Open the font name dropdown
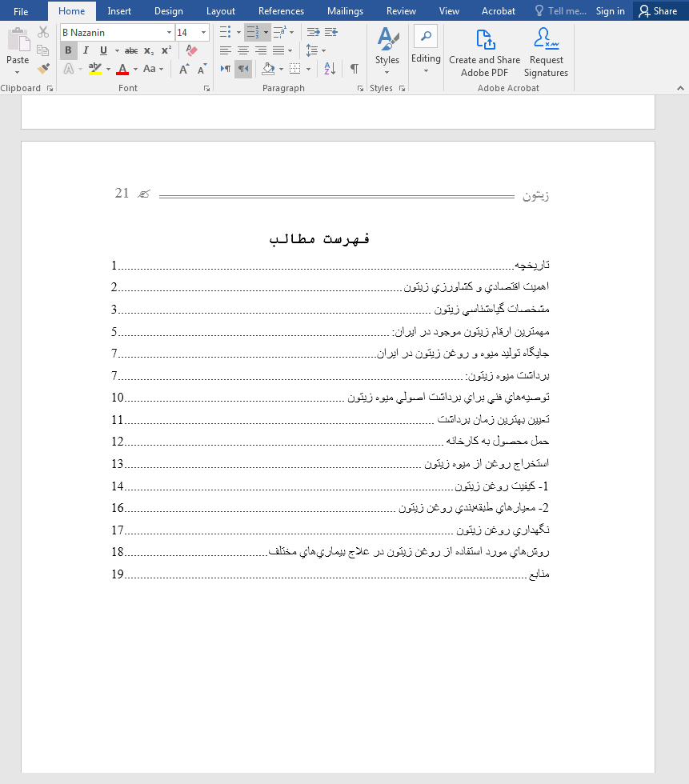The image size is (689, 784). tap(168, 32)
